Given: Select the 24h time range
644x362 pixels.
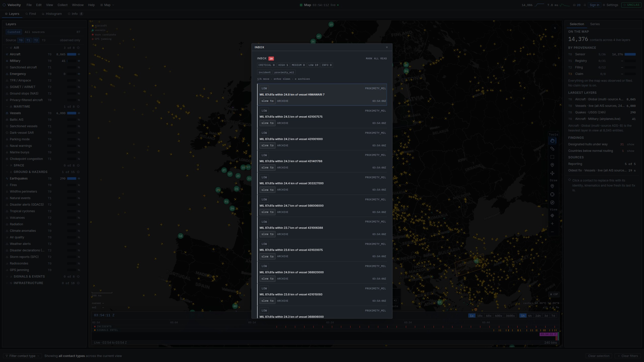Looking at the screenshot, I should 538,316.
